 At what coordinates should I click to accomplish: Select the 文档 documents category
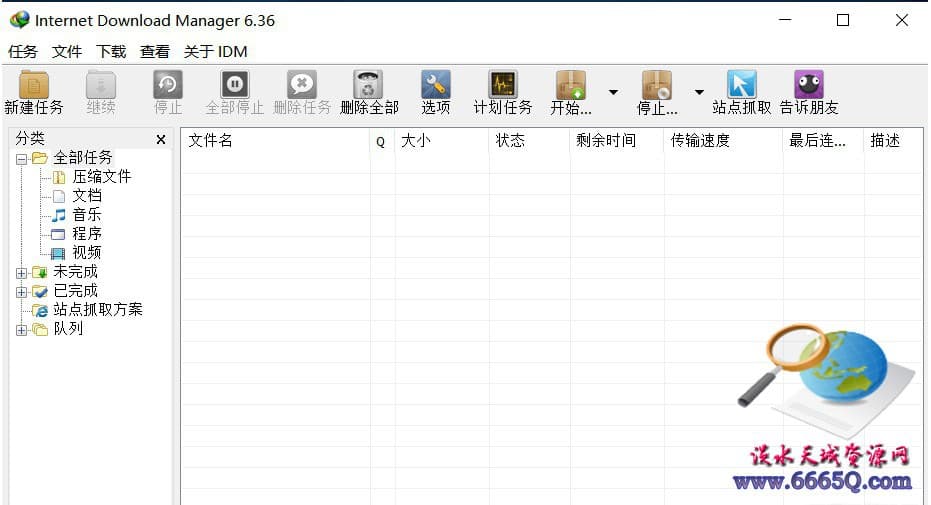click(x=87, y=196)
